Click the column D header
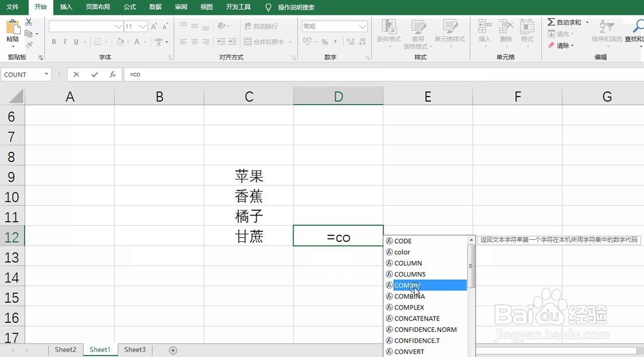This screenshot has width=644, height=357. pos(339,96)
